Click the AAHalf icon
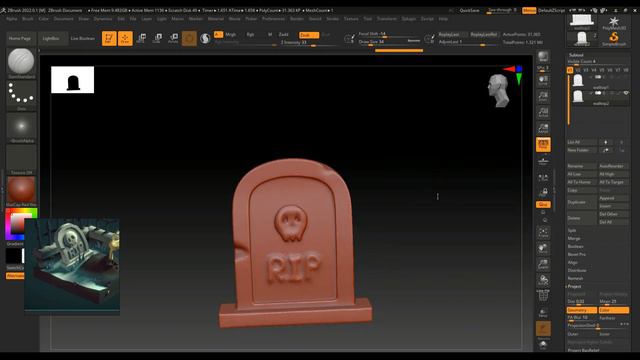The width and height of the screenshot is (640, 360). (x=543, y=128)
